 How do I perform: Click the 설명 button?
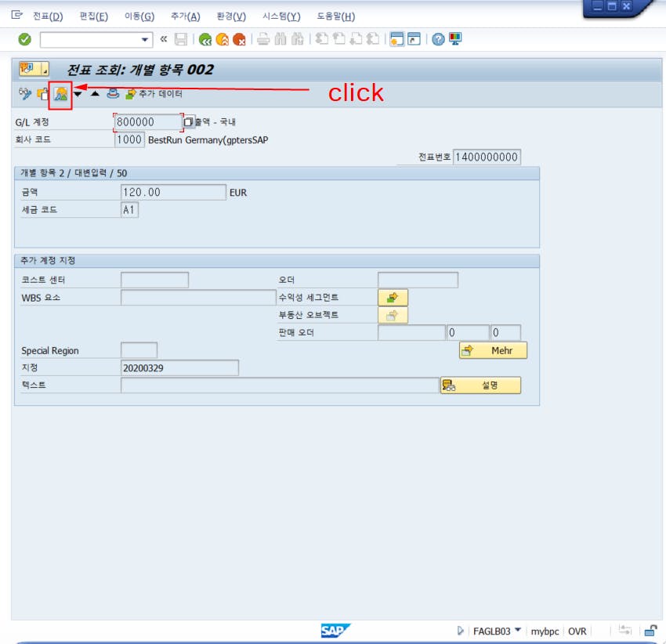(480, 385)
